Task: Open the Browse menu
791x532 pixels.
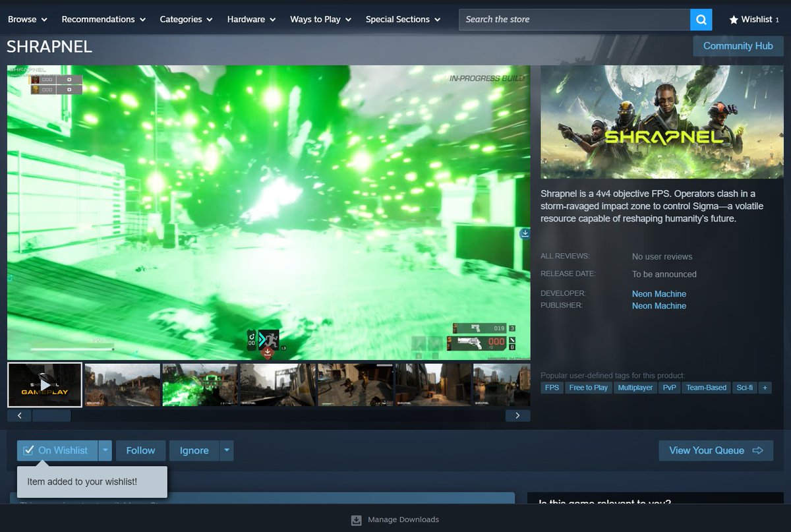Action: (28, 20)
